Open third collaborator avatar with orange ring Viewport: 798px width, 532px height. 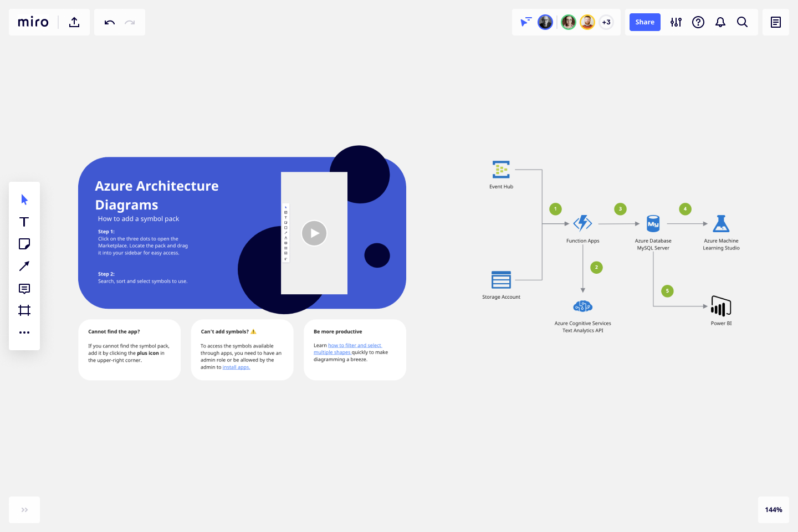tap(587, 22)
